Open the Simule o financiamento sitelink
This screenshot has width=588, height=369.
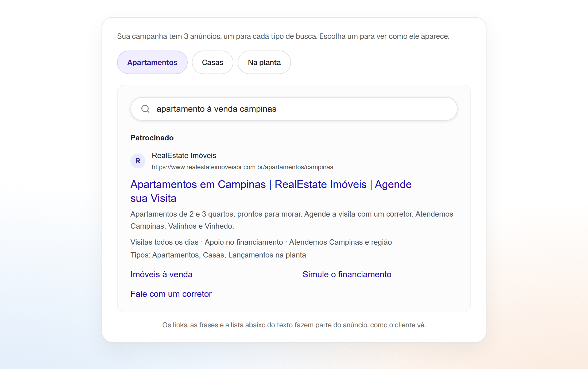[x=347, y=274]
